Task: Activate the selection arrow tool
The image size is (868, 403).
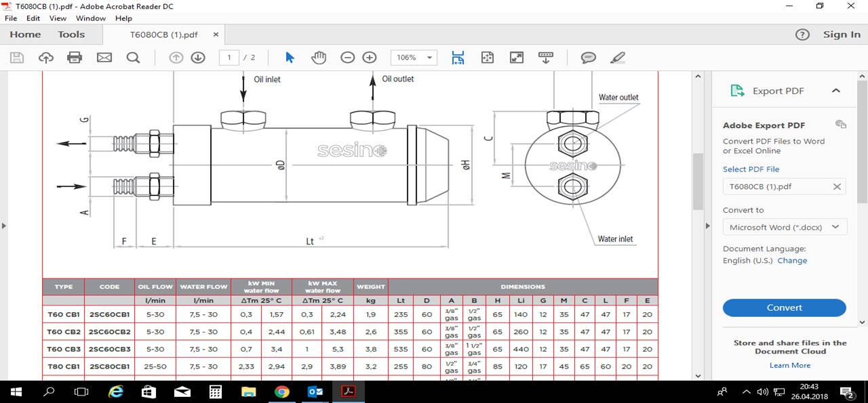Action: point(290,58)
